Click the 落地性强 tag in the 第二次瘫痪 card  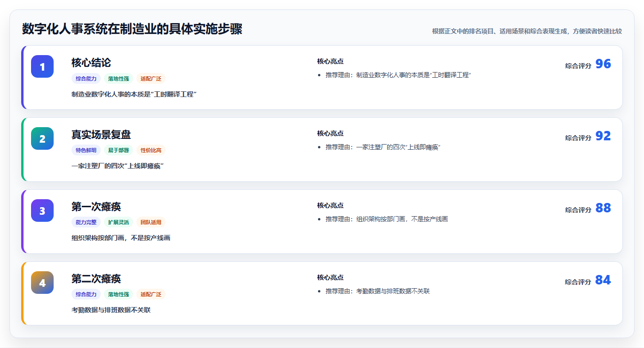coord(119,294)
